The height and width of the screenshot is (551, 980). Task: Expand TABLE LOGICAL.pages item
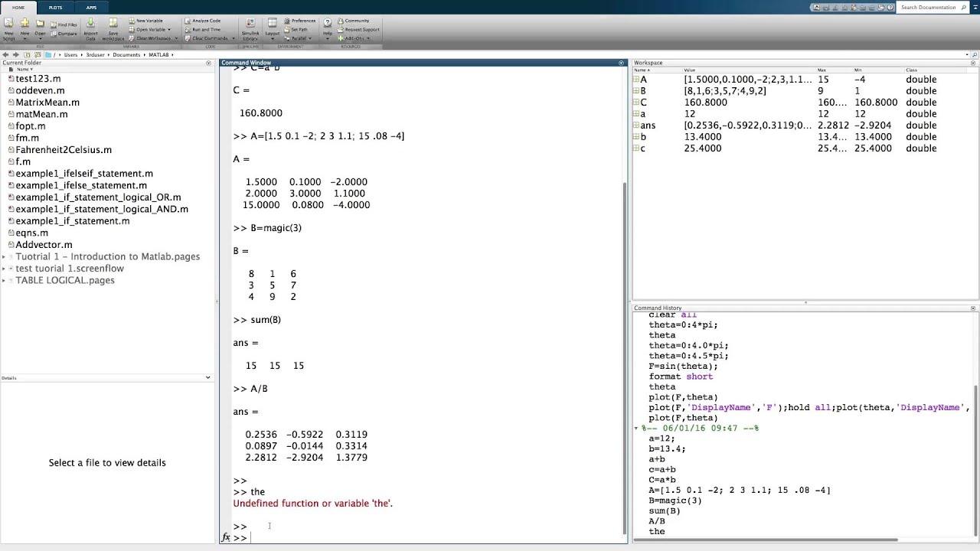tap(4, 280)
